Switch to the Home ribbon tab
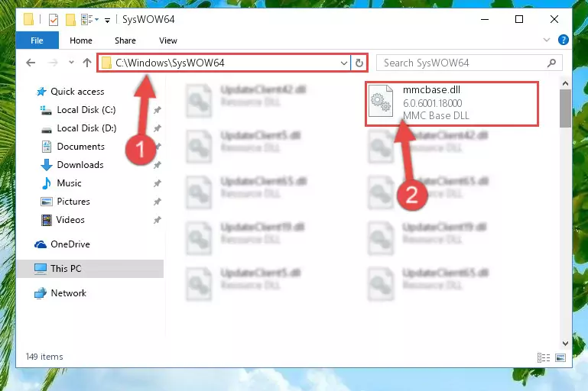This screenshot has width=588, height=391. tap(80, 40)
